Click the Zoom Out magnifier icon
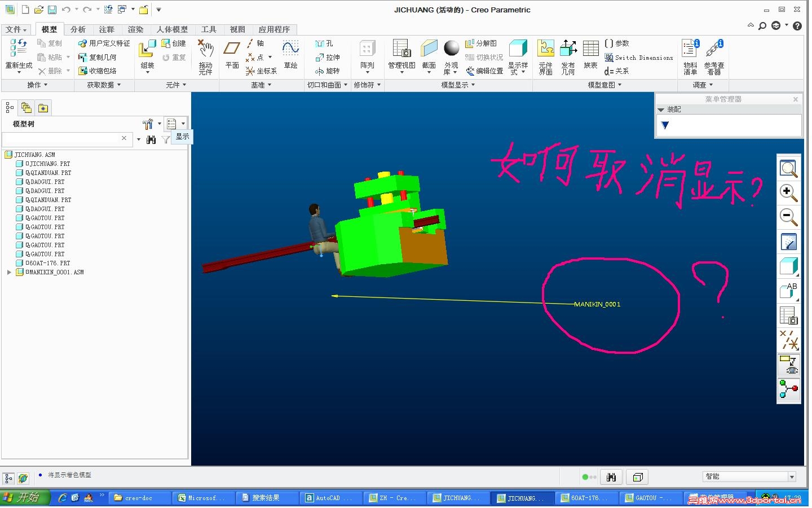This screenshot has height=508, width=812. [788, 217]
